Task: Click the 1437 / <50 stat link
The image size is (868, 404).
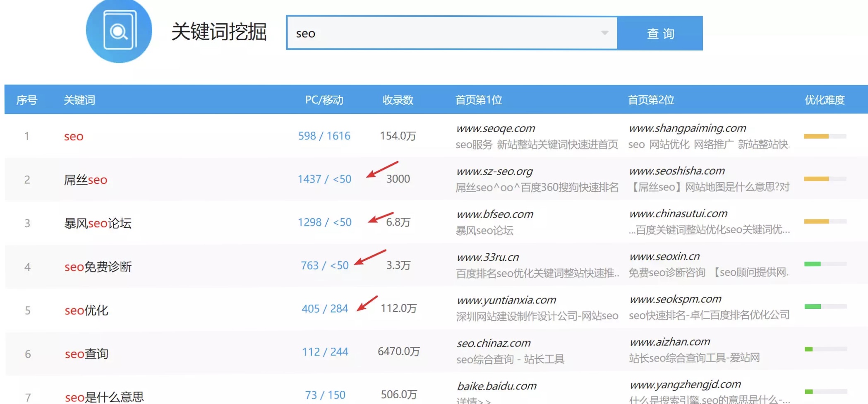Action: click(x=325, y=179)
